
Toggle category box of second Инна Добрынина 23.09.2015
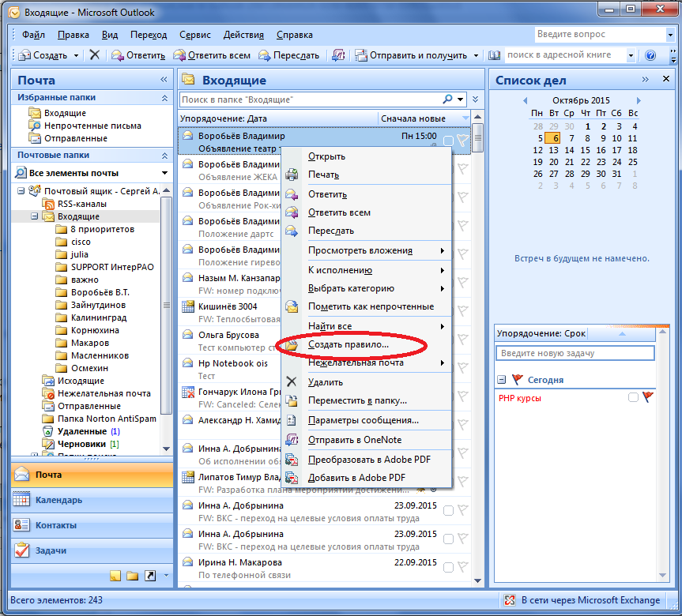click(x=448, y=539)
